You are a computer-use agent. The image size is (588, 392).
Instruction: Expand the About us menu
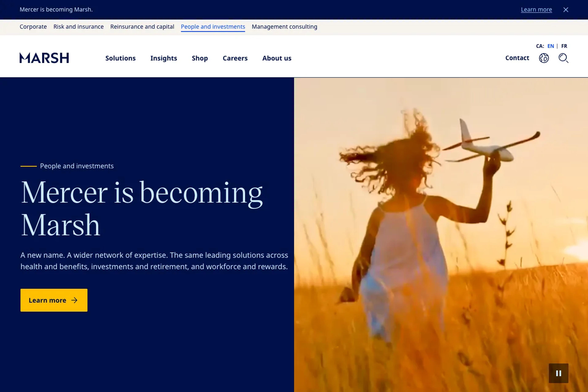click(x=277, y=58)
